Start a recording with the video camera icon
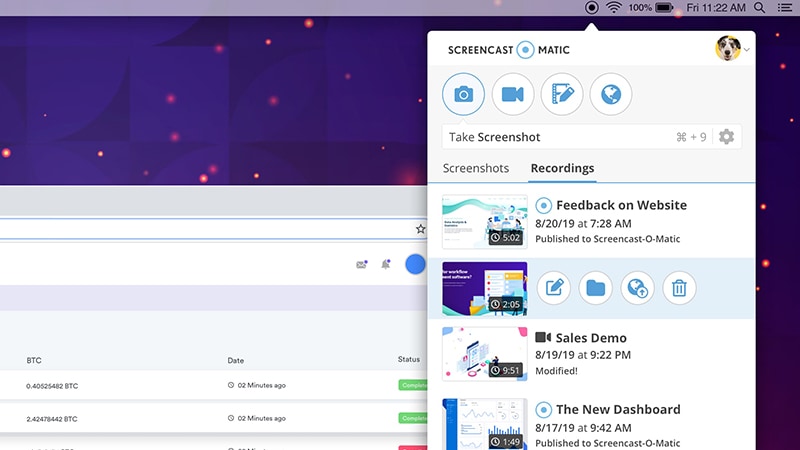This screenshot has height=450, width=800. (513, 94)
